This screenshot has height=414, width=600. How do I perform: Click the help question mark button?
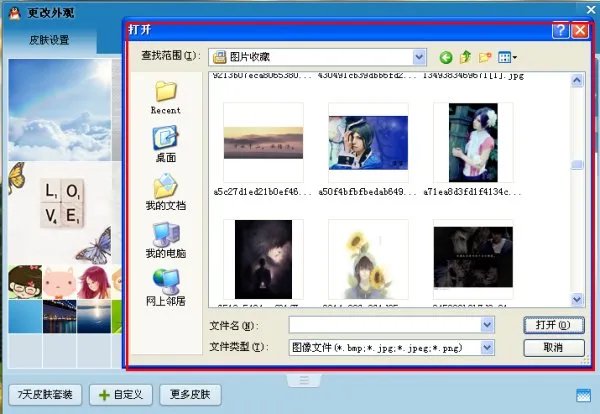click(561, 30)
